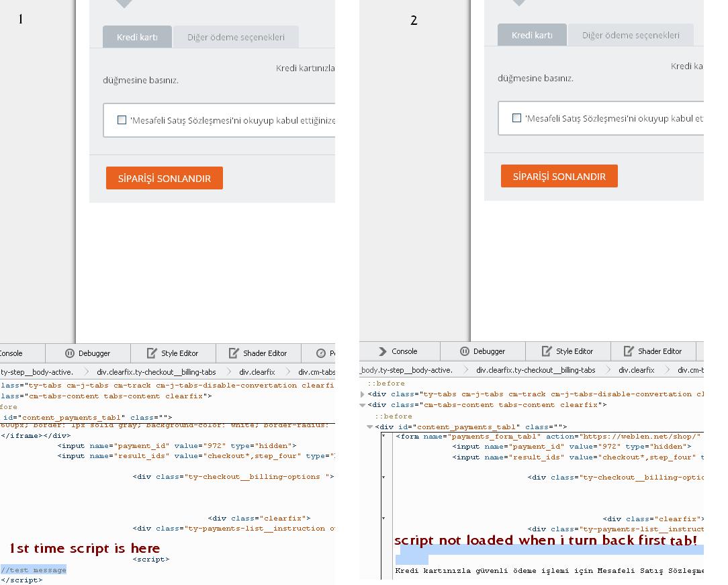
Task: Click the ty-payments-list__instruct div line in screenshot 2
Action: click(x=616, y=530)
